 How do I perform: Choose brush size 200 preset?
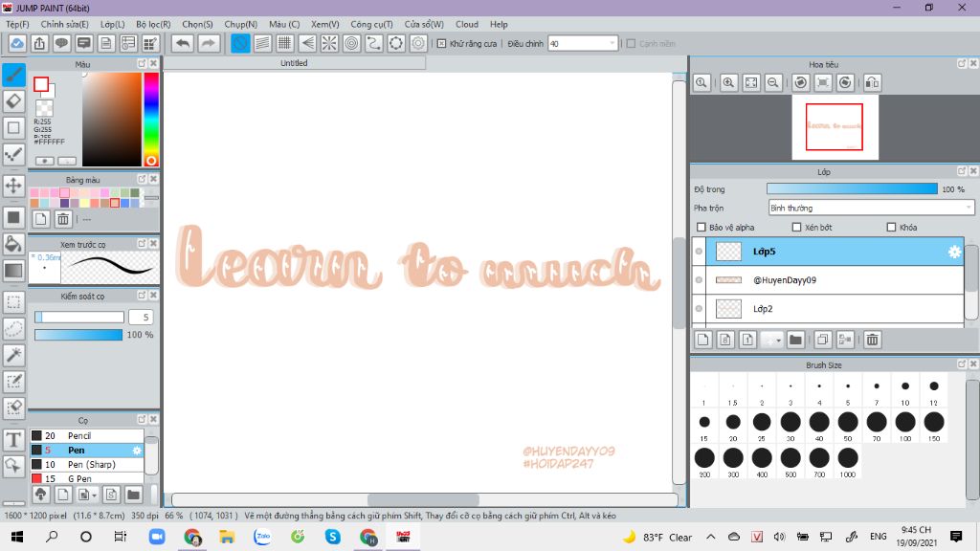(704, 462)
